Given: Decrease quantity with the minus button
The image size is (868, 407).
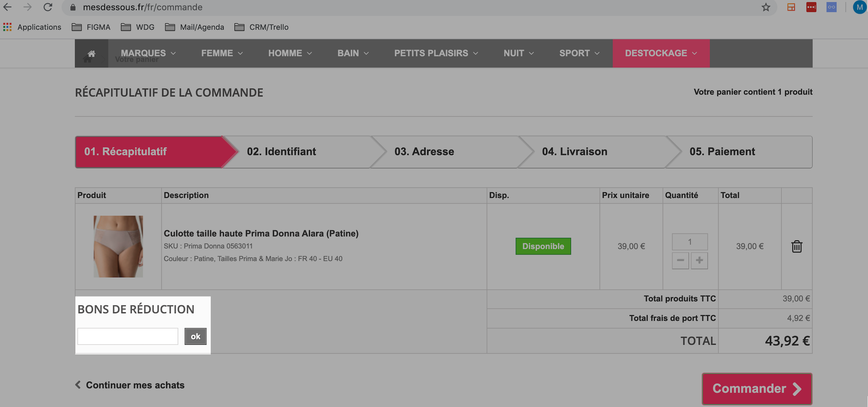Looking at the screenshot, I should (680, 260).
